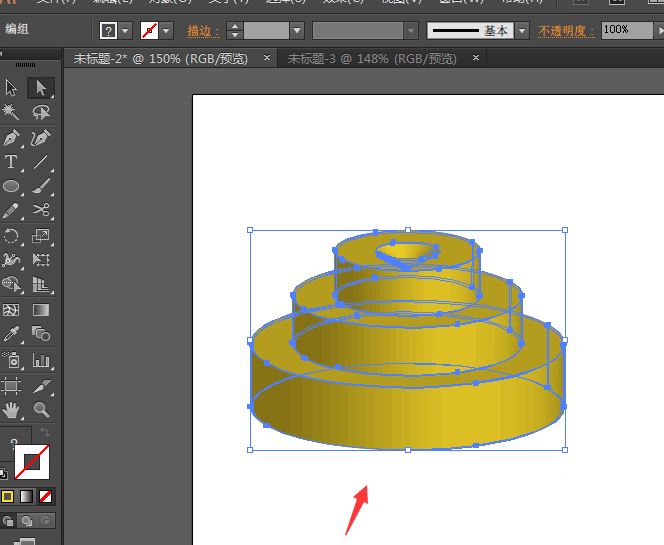Click the bottom-left bounding box handle

click(x=250, y=450)
